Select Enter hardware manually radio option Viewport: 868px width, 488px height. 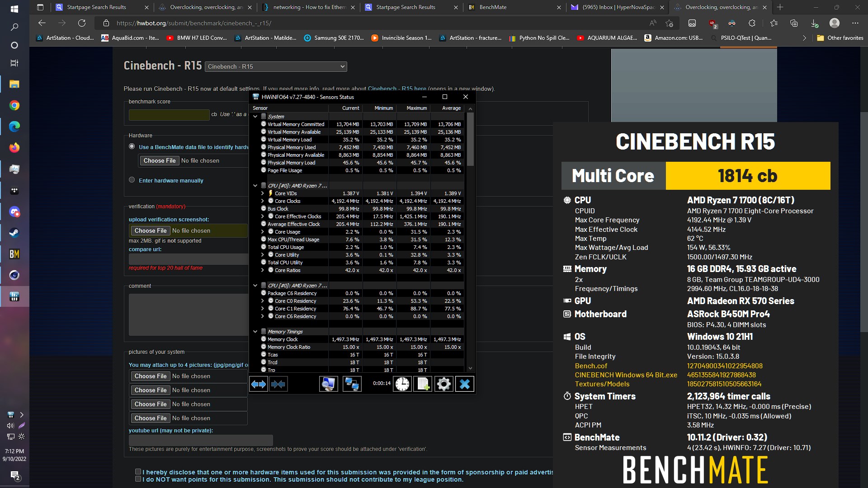pyautogui.click(x=132, y=180)
